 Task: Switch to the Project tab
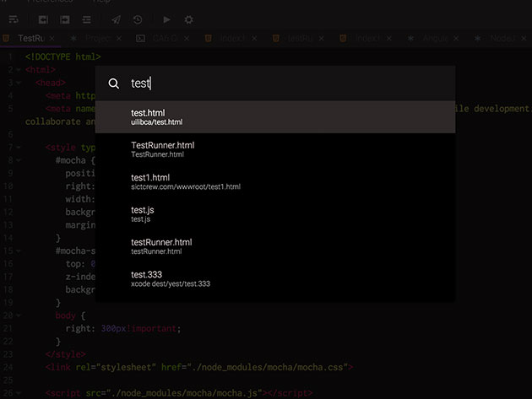[x=99, y=38]
